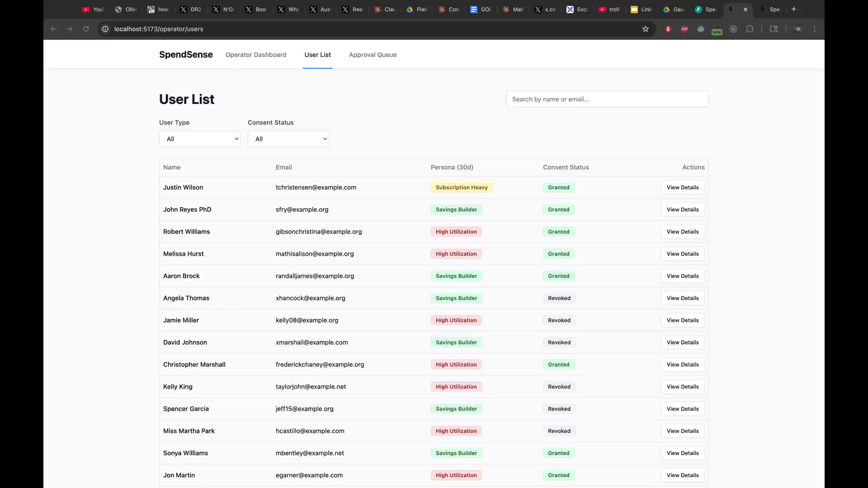
Task: Open the Extensions puzzle icon
Action: (750, 29)
